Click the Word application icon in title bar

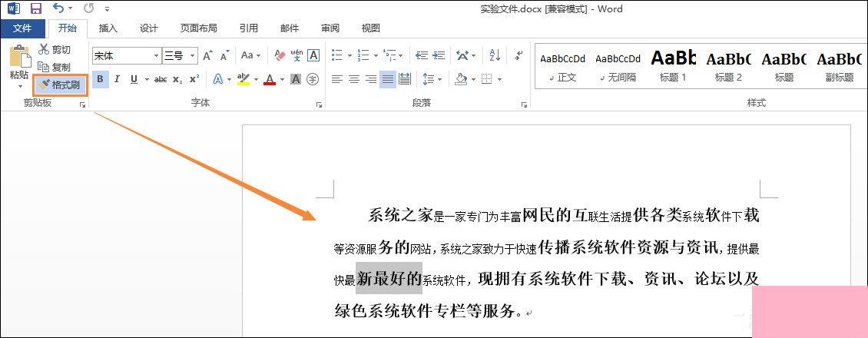14,8
